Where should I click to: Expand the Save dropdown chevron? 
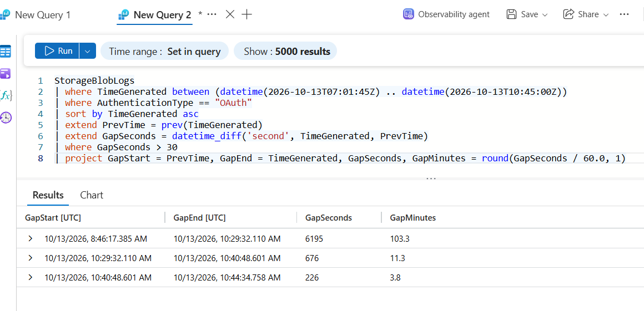point(545,15)
